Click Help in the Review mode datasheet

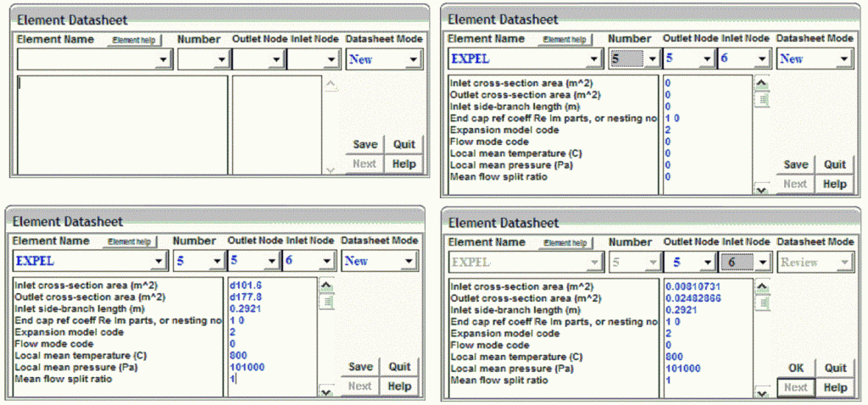click(x=835, y=388)
